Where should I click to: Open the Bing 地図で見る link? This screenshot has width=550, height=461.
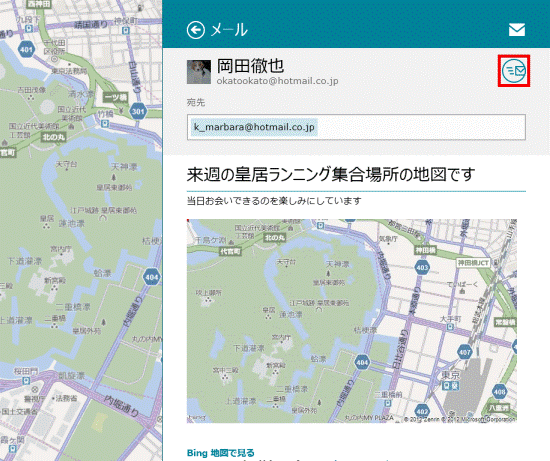221,453
